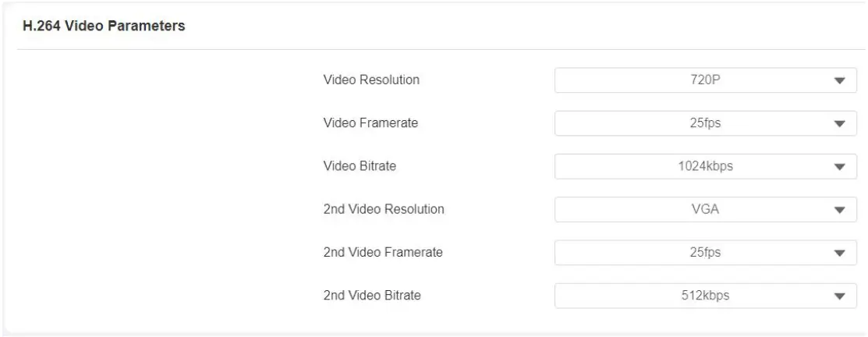Open the dropdown showing 720P
This screenshot has width=868, height=337.
(x=704, y=80)
